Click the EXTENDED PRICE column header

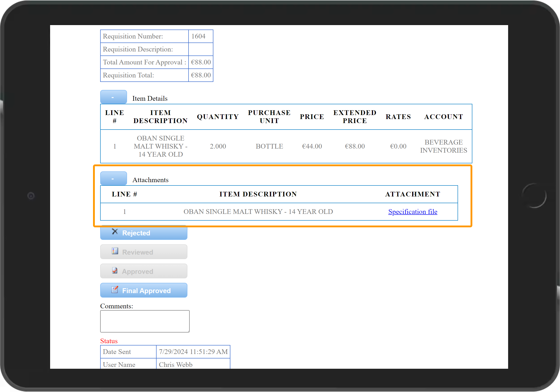(x=355, y=117)
